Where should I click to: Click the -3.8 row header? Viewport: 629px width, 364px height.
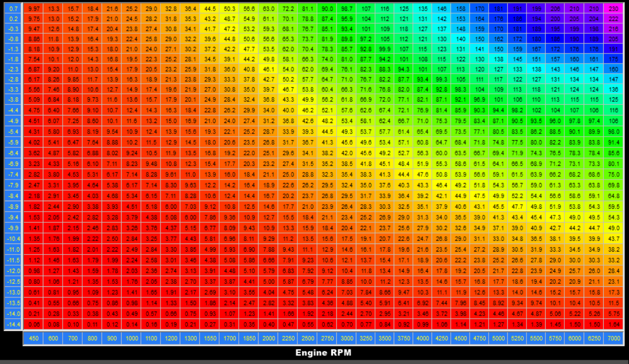(x=14, y=99)
